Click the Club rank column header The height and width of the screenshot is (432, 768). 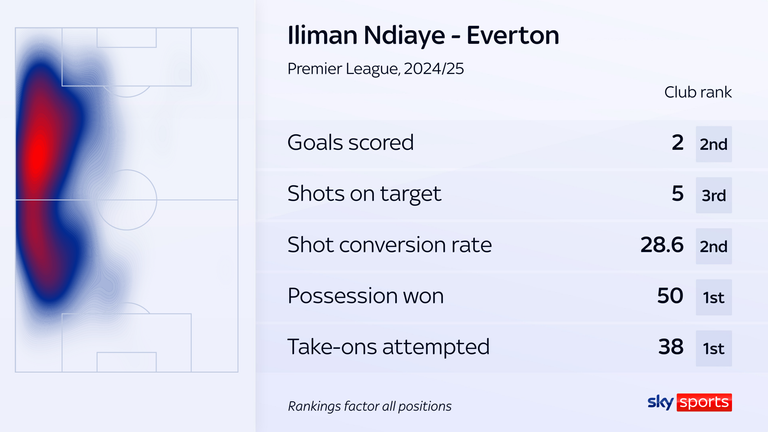click(x=697, y=92)
